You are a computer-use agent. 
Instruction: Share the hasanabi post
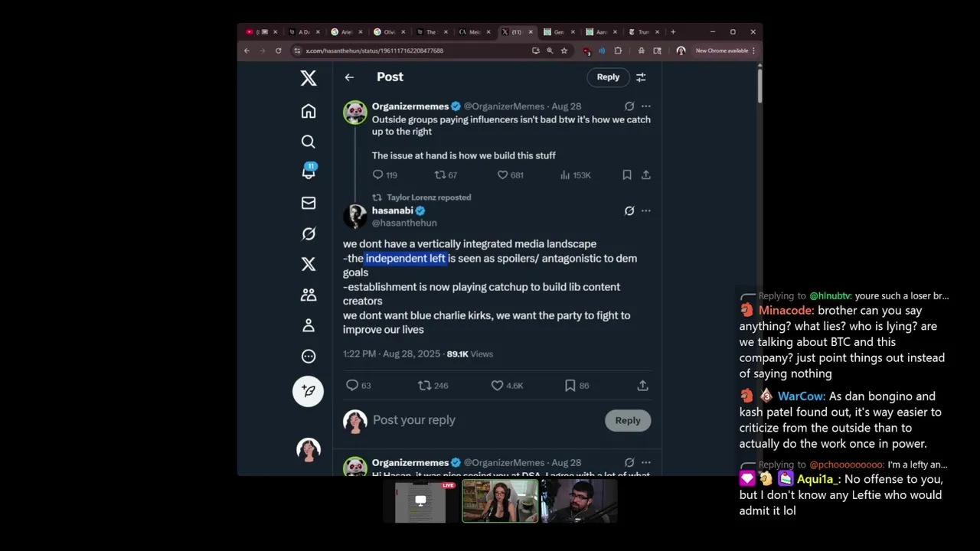(643, 386)
